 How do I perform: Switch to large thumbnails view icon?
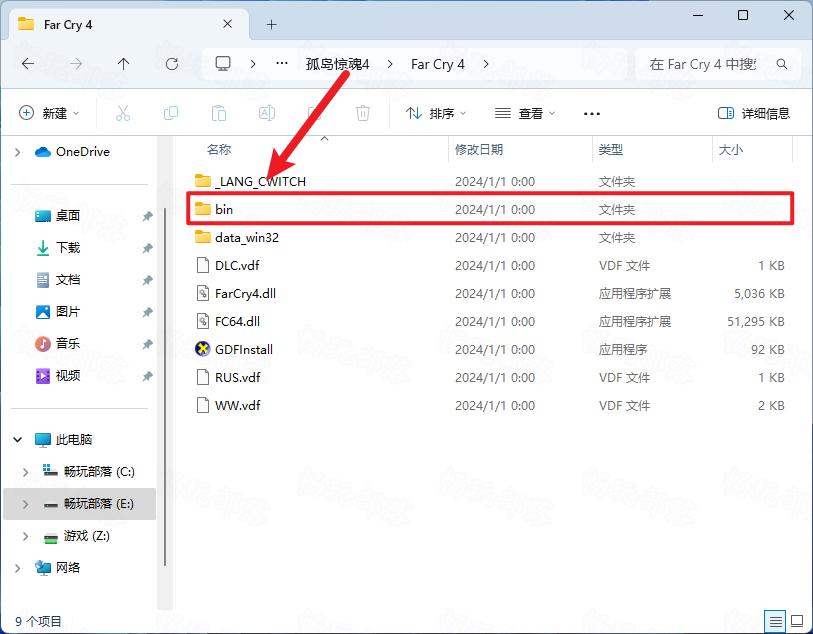797,621
